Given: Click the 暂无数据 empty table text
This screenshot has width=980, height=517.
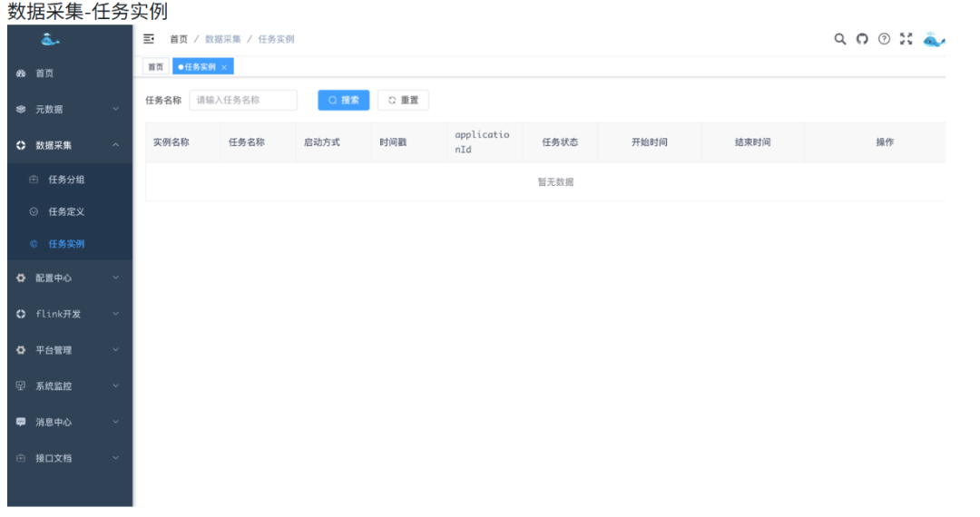Looking at the screenshot, I should (555, 182).
